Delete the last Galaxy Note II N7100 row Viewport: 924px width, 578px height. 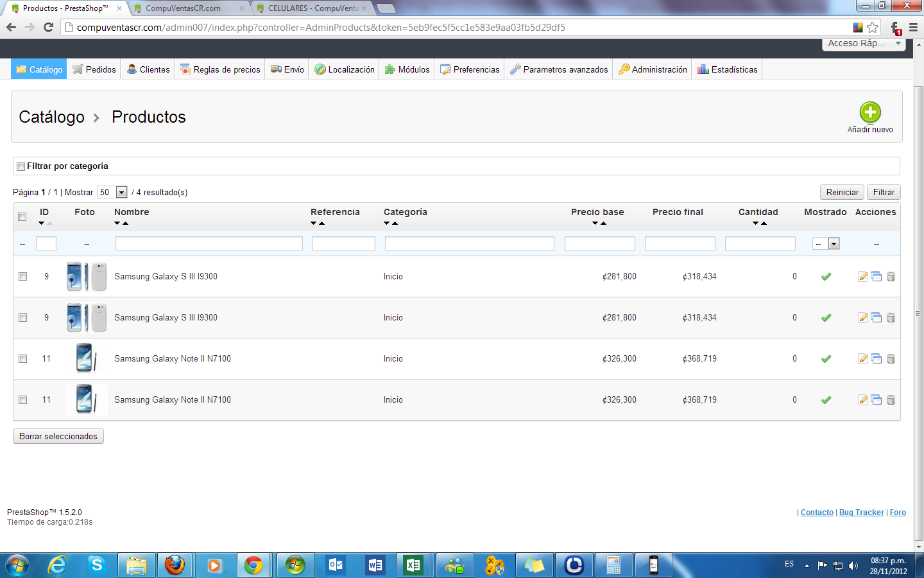(891, 400)
